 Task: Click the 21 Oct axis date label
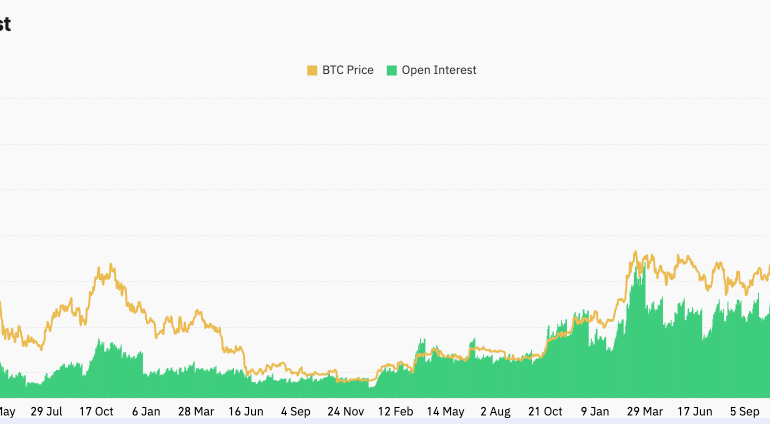(x=546, y=411)
